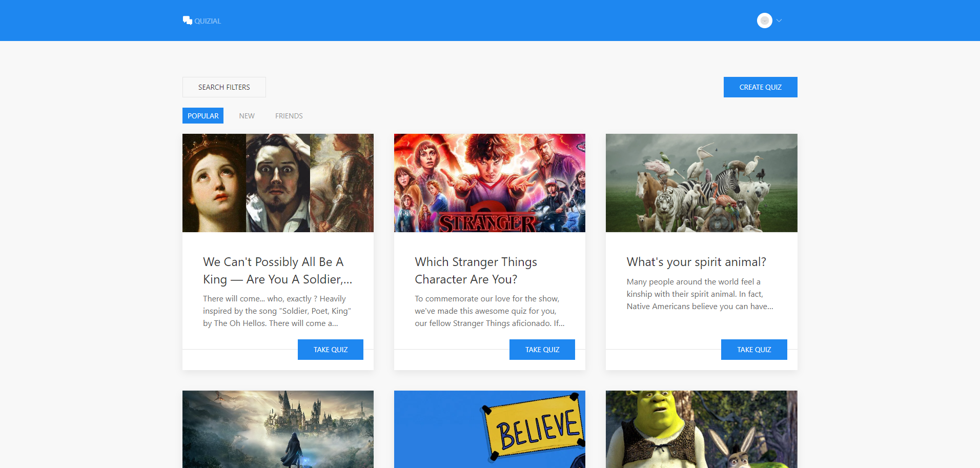Open the Stranger Things poster thumbnail
Viewport: 980px width, 468px height.
[489, 183]
